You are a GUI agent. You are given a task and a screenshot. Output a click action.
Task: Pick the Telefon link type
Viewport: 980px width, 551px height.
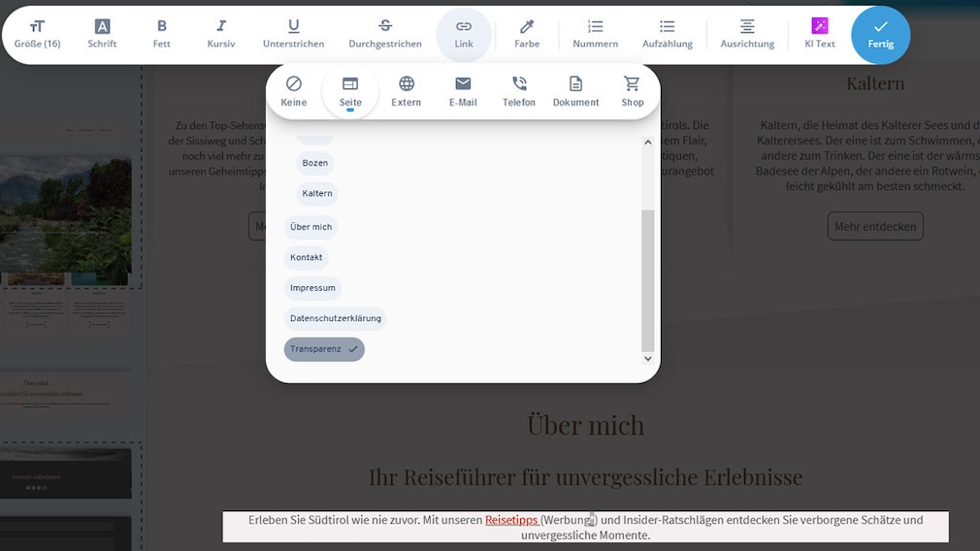[519, 91]
